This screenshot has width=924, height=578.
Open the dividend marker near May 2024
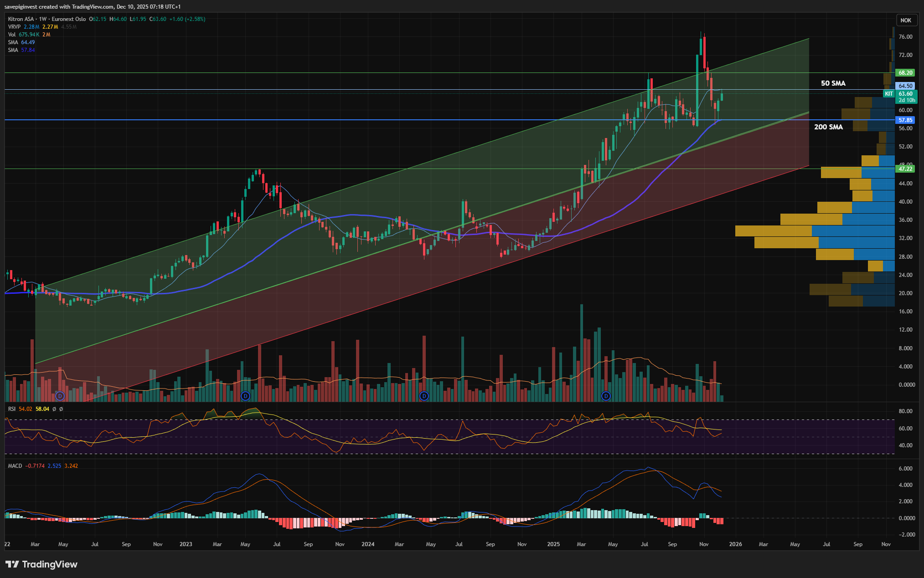coord(424,396)
